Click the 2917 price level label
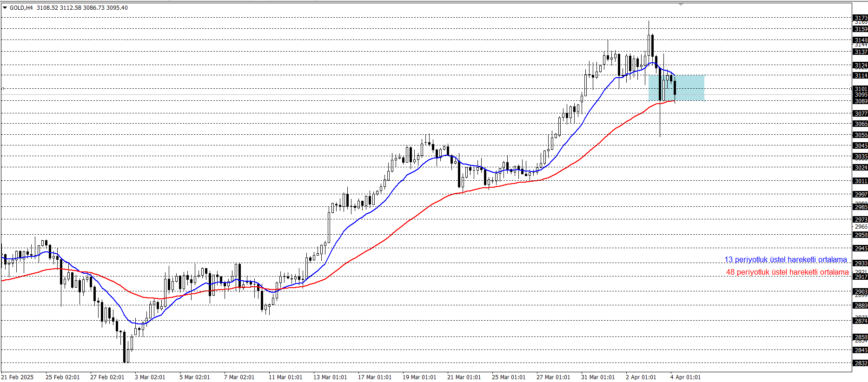This screenshot has height=382, width=868. point(861,277)
